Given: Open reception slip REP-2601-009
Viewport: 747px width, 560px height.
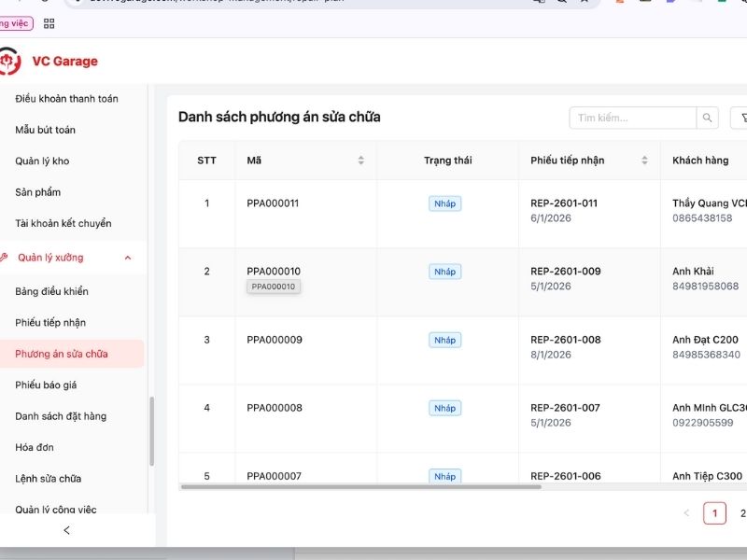Looking at the screenshot, I should click(x=565, y=272).
